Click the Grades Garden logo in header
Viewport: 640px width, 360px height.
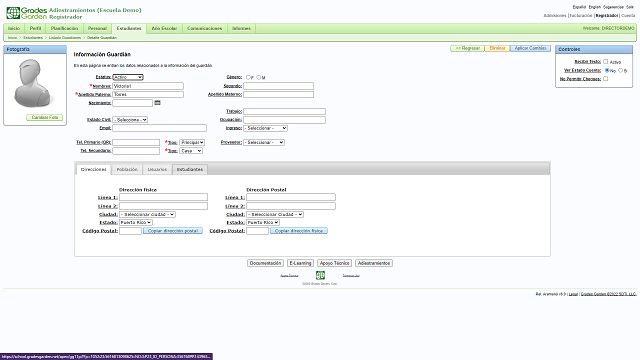tap(27, 13)
